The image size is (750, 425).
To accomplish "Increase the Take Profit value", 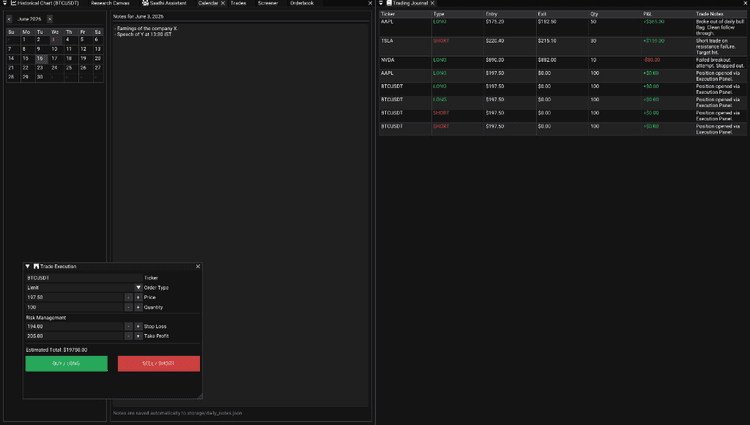I will [x=138, y=336].
